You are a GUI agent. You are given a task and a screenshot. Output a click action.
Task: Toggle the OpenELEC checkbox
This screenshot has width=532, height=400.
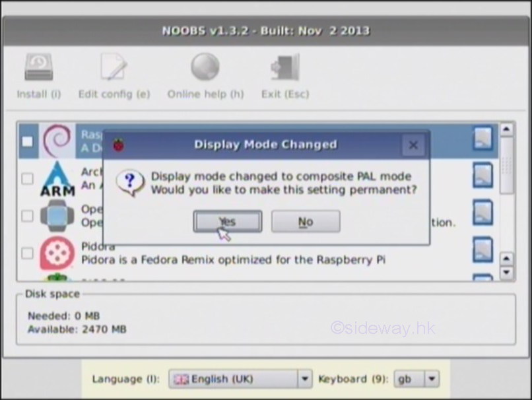click(x=27, y=216)
